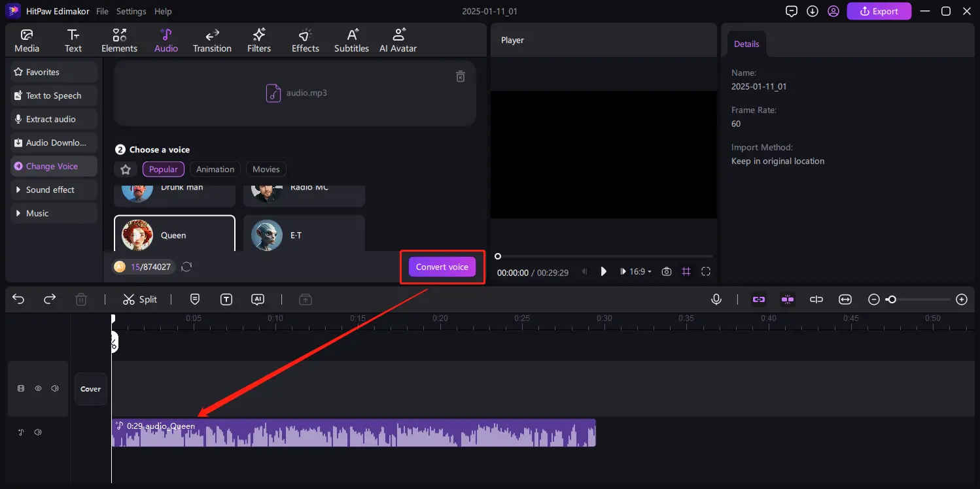Toggle the grid overlay in the player
The image size is (980, 489).
[x=686, y=271]
